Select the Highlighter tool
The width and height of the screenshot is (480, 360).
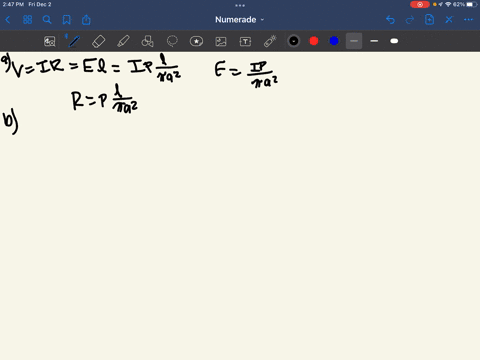click(123, 41)
